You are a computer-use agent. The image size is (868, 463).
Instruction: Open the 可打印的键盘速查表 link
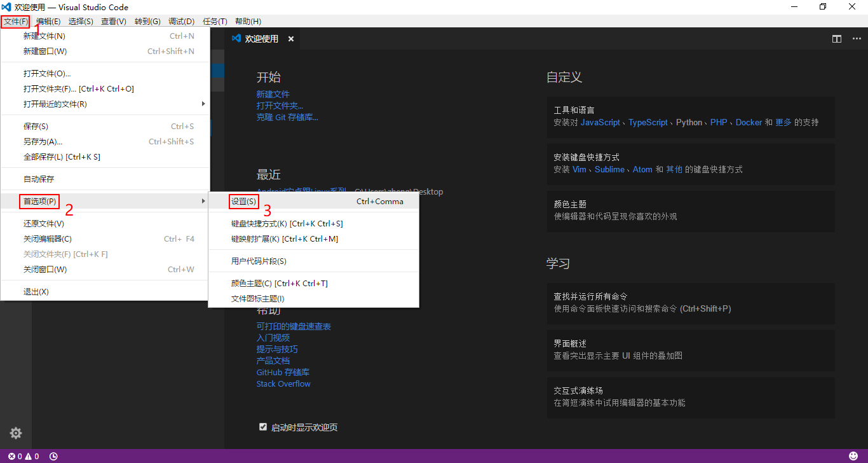pyautogui.click(x=294, y=326)
